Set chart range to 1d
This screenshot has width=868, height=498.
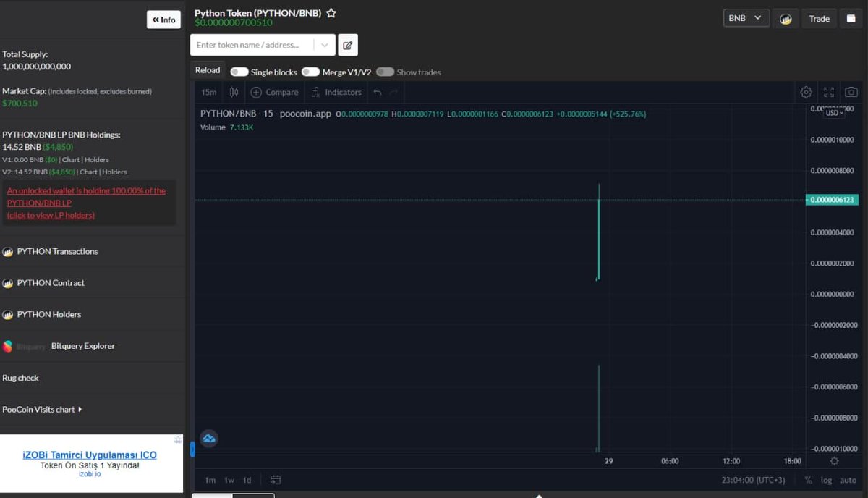click(247, 480)
